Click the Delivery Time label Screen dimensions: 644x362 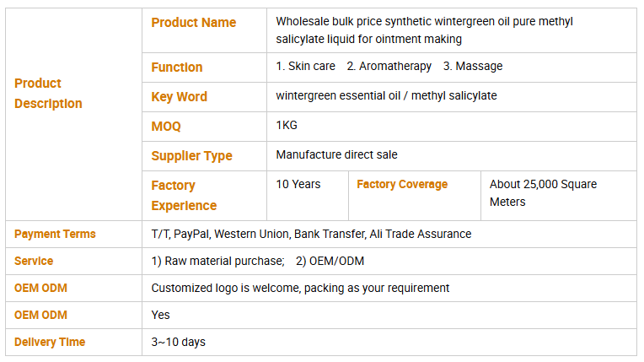click(50, 343)
